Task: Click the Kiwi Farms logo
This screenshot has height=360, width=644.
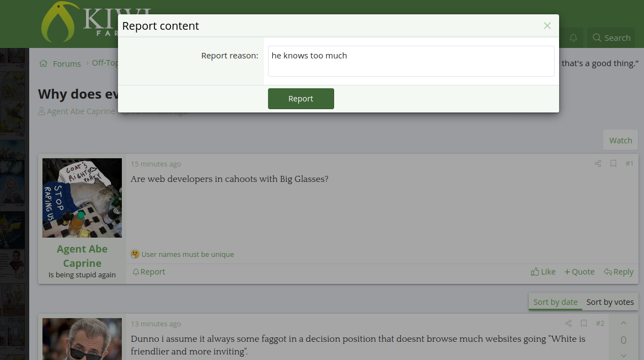Action: (x=79, y=22)
